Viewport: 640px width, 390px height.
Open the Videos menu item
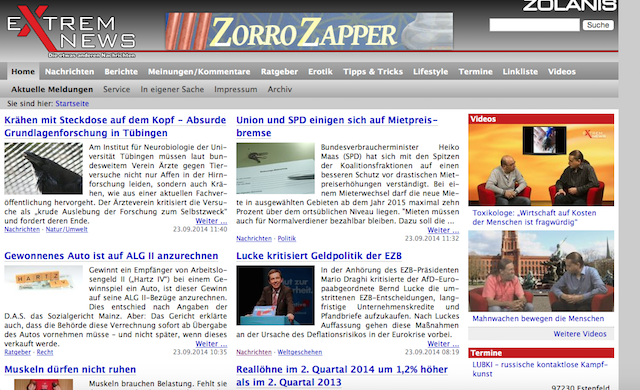click(562, 71)
